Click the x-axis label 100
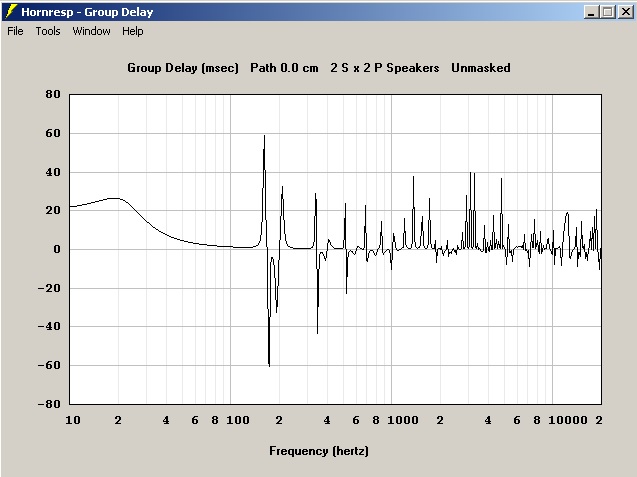Viewport: 637px width, 477px height. tap(238, 420)
